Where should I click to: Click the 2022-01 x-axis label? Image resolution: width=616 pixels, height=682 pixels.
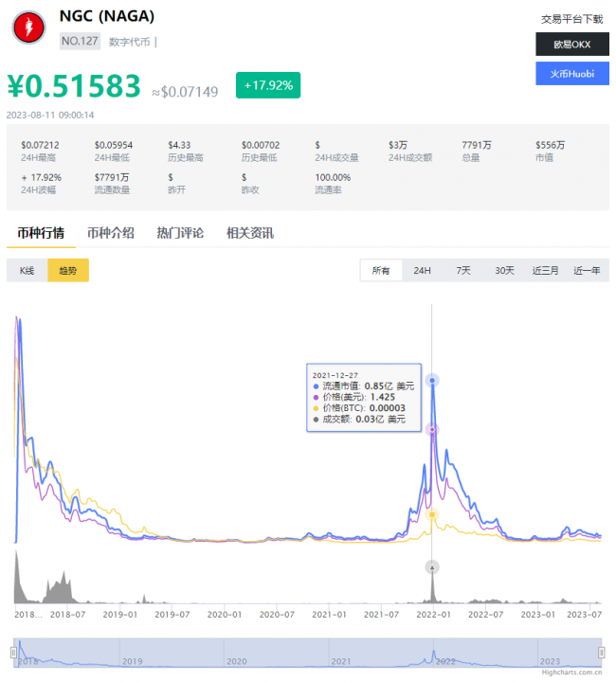pos(433,615)
